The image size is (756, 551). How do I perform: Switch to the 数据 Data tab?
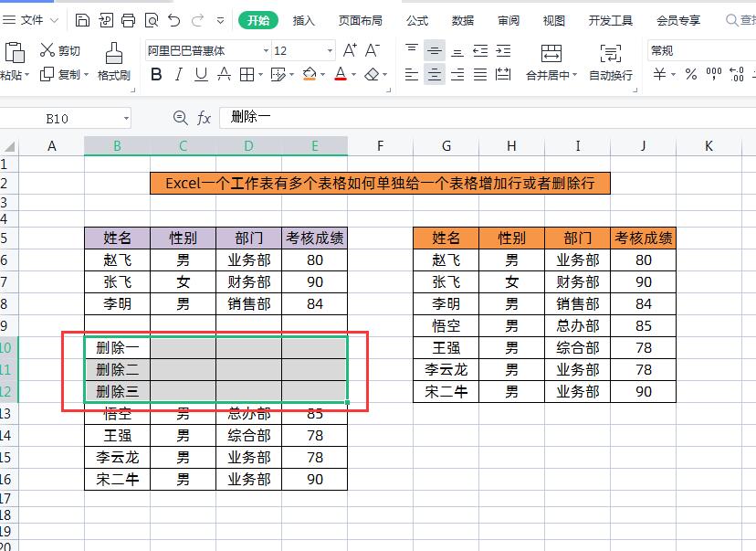pyautogui.click(x=463, y=20)
